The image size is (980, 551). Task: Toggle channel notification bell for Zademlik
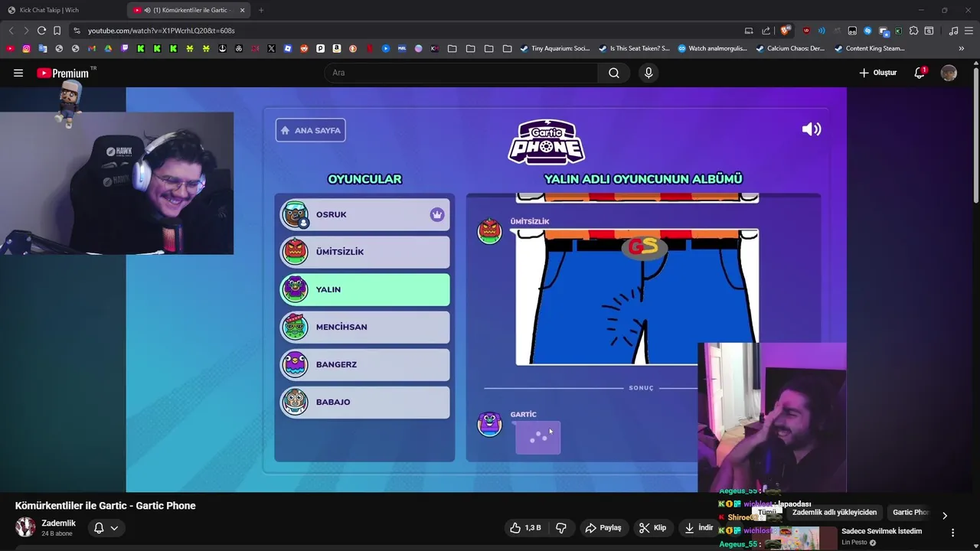[x=106, y=527]
